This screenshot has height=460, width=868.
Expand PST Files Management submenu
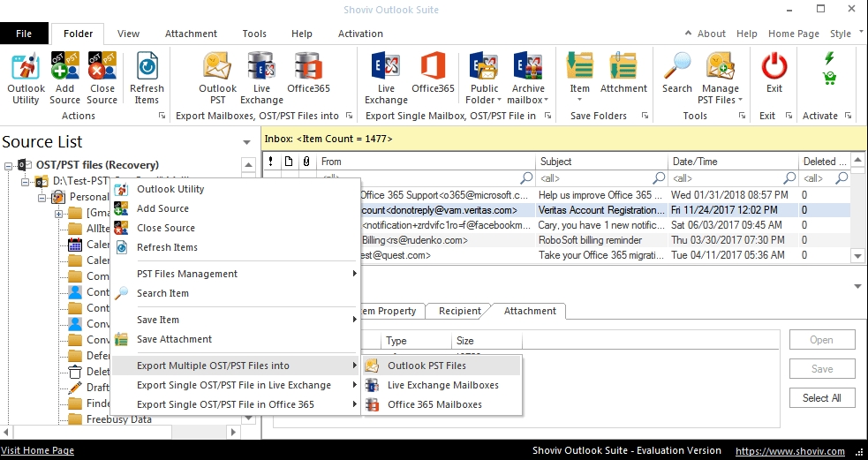pyautogui.click(x=235, y=274)
